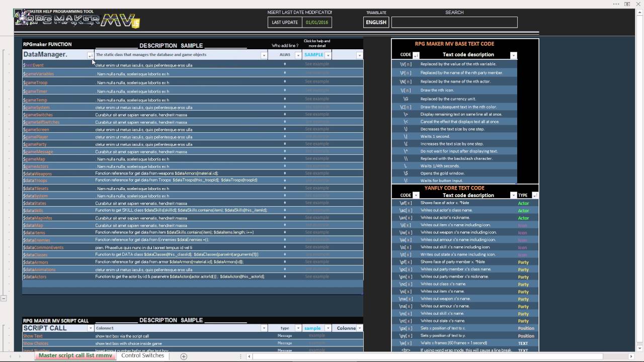Open the static class description filter dropdown

pos(264,55)
